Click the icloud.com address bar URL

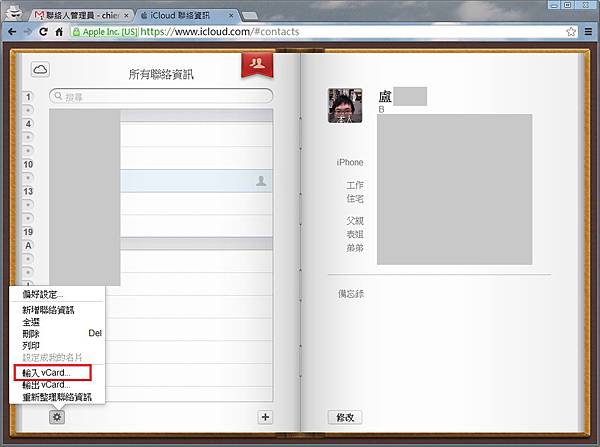click(x=220, y=32)
